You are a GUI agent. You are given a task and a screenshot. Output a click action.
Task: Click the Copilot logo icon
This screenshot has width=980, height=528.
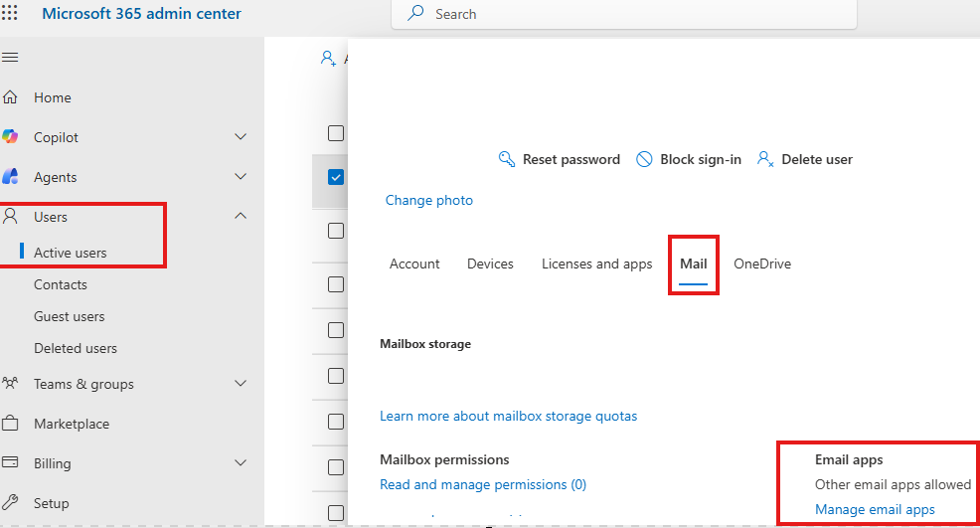(x=10, y=136)
